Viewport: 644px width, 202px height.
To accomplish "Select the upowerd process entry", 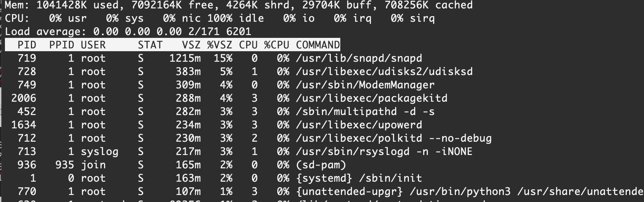I will pos(359,125).
